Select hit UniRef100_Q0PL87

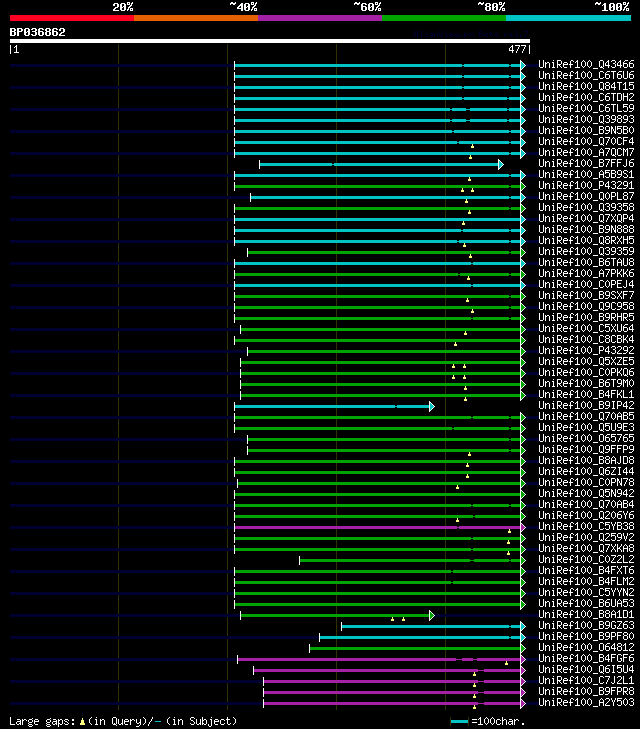586,197
